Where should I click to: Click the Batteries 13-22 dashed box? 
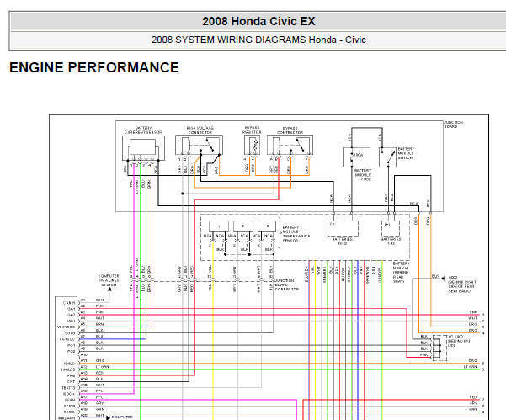click(343, 228)
